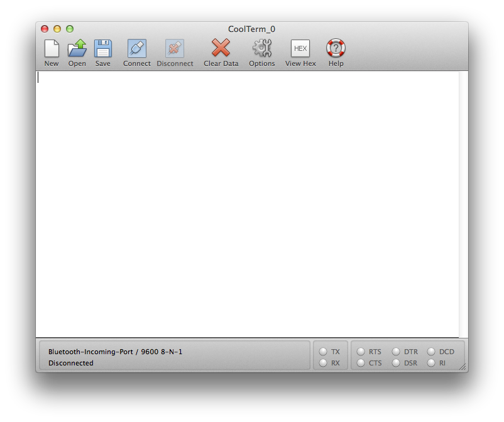Click the window resize grip corner
This screenshot has width=504, height=422.
(x=463, y=367)
